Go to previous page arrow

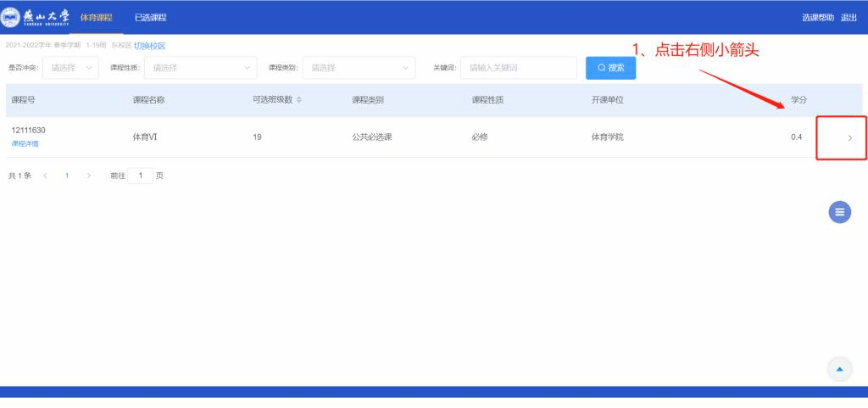pyautogui.click(x=46, y=176)
